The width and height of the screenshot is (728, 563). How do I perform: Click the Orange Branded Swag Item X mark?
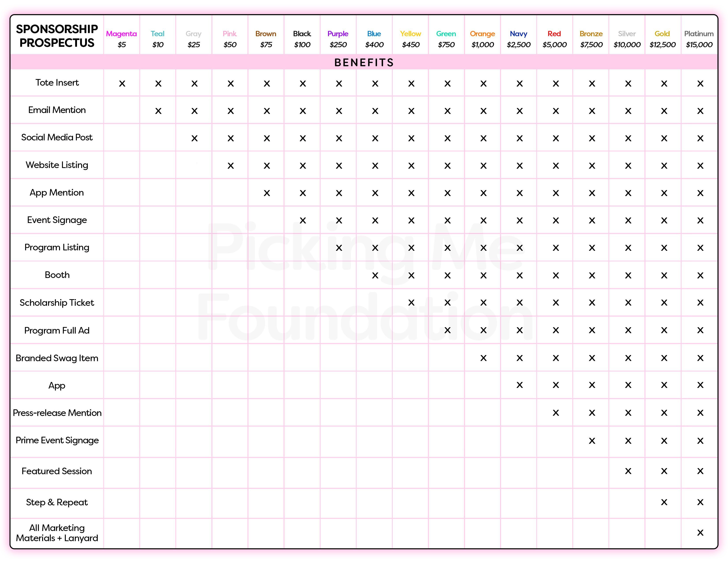[483, 358]
